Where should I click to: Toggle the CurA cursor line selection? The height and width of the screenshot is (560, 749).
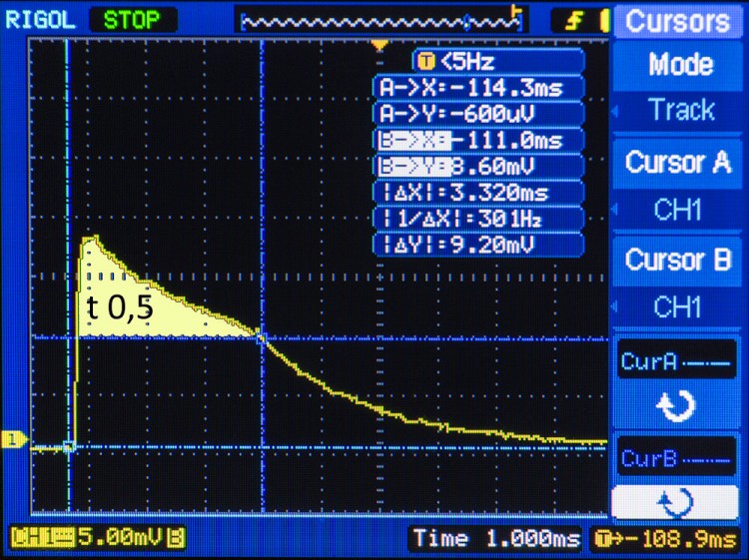[677, 359]
